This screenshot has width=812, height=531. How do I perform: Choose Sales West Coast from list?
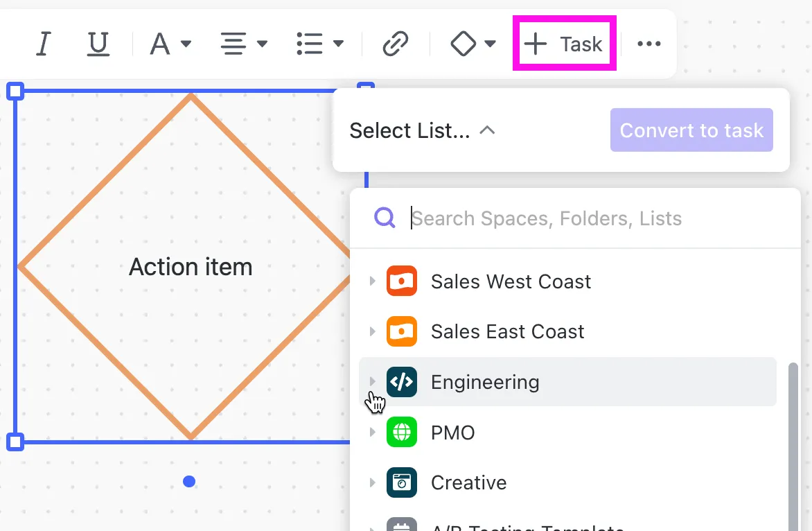pyautogui.click(x=511, y=282)
